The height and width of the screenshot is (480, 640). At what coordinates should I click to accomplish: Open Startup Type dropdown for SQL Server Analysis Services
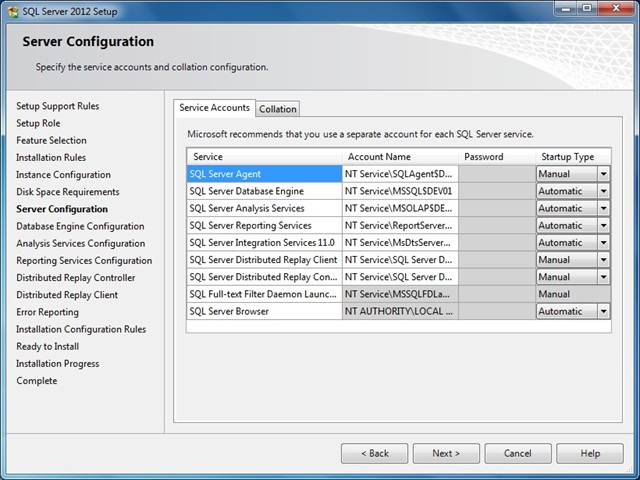point(603,208)
